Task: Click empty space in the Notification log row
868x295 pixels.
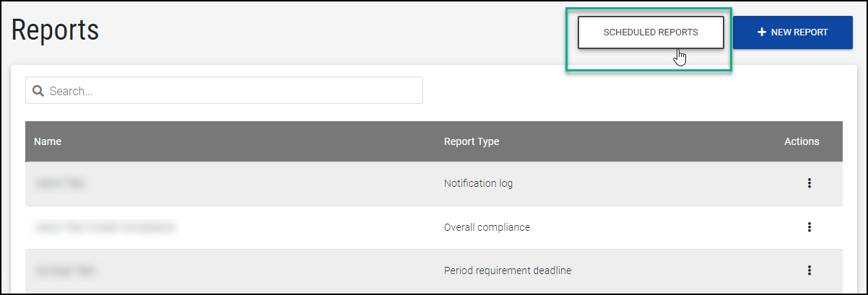Action: (x=289, y=184)
